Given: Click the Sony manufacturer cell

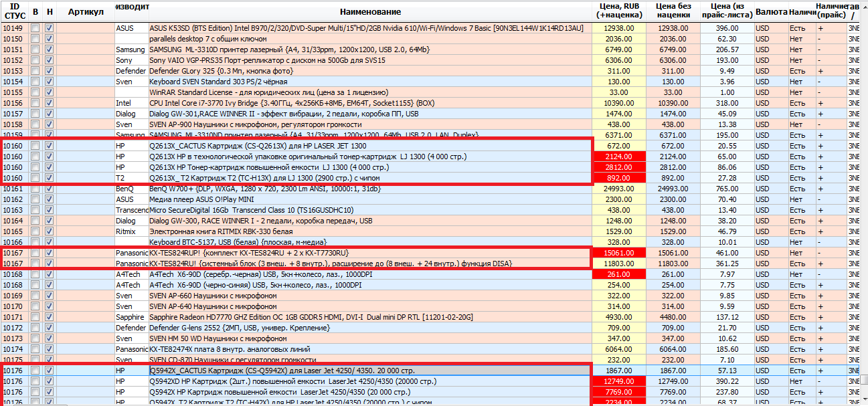Looking at the screenshot, I should (x=132, y=60).
